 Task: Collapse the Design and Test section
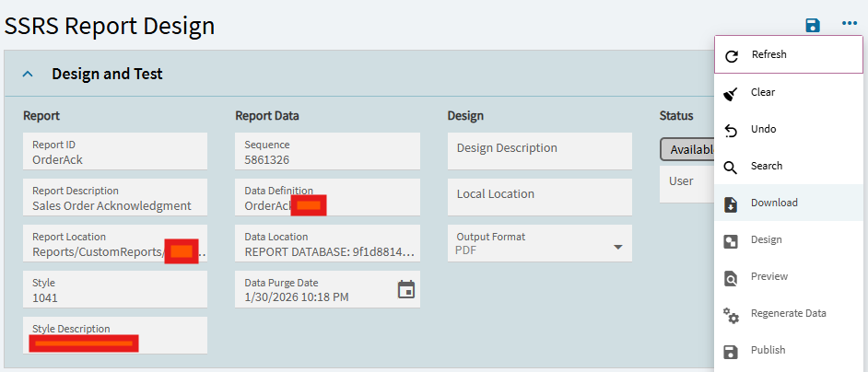[28, 74]
